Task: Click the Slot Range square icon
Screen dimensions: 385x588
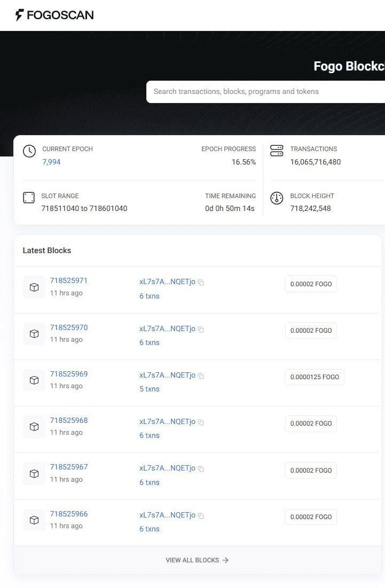Action: pos(29,198)
